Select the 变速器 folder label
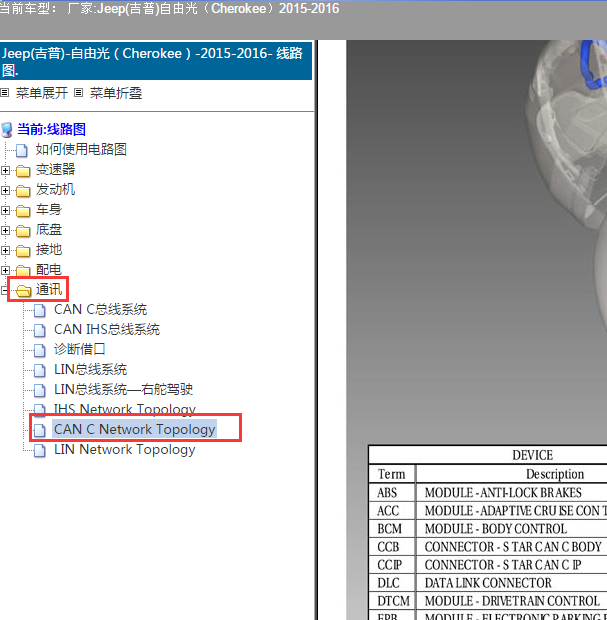This screenshot has height=620, width=607. tap(55, 170)
